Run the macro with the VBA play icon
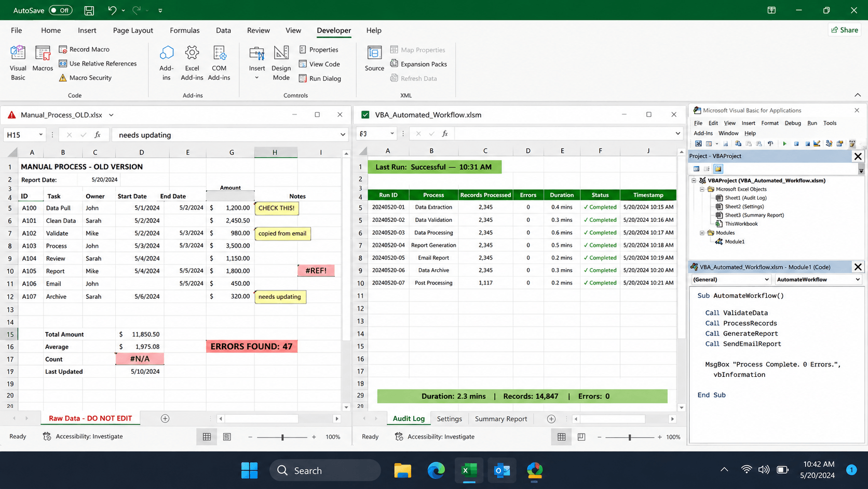This screenshot has height=489, width=868. (x=784, y=144)
